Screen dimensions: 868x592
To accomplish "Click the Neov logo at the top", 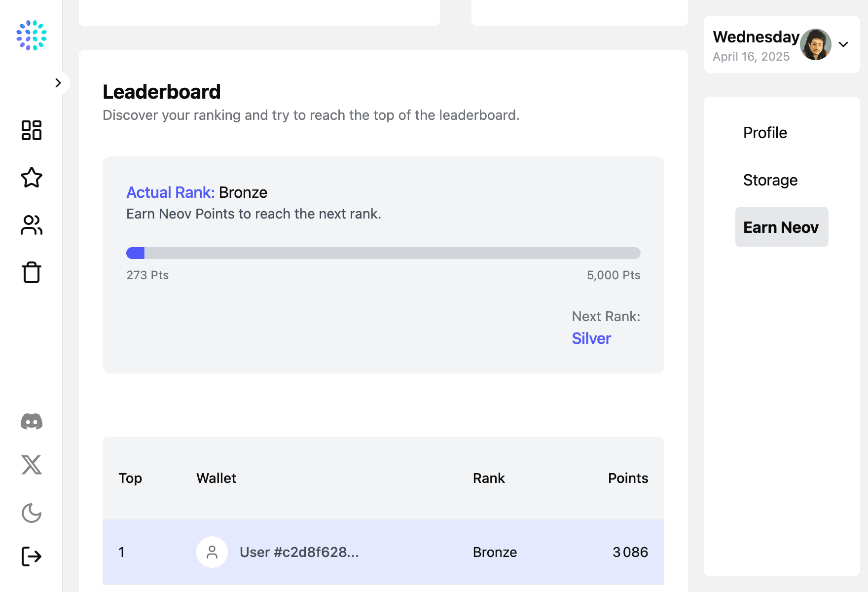I will click(32, 36).
